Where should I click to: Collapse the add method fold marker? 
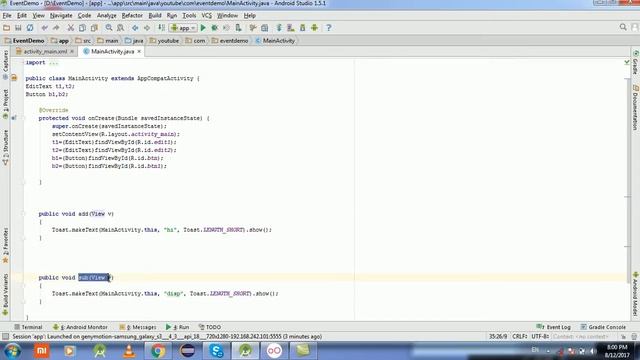click(x=23, y=214)
